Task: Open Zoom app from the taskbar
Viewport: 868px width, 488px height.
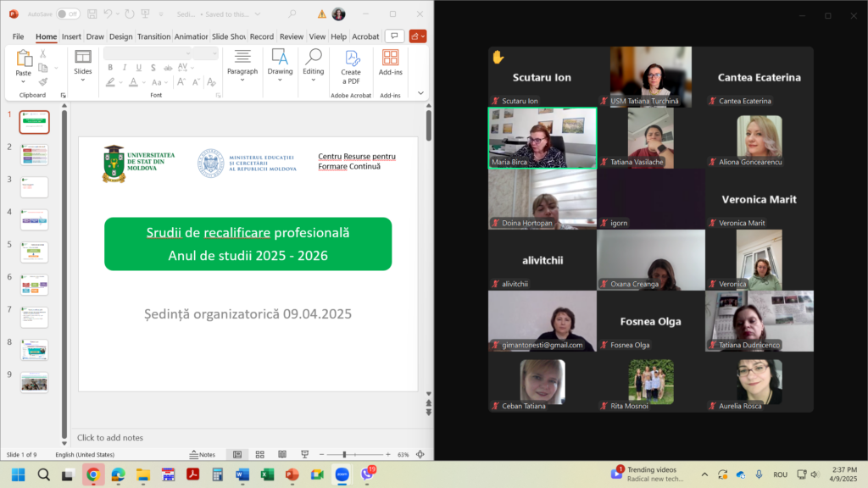Action: pos(342,474)
